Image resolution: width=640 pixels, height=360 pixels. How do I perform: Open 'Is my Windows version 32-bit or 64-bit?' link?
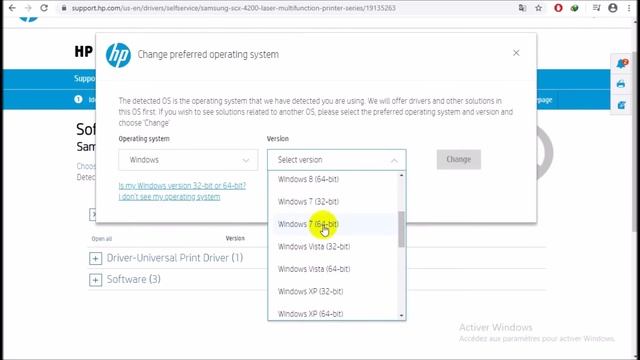click(x=182, y=186)
